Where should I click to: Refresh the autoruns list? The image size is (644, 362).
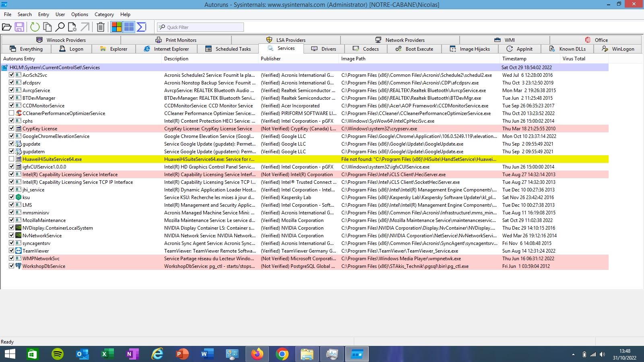click(x=35, y=27)
